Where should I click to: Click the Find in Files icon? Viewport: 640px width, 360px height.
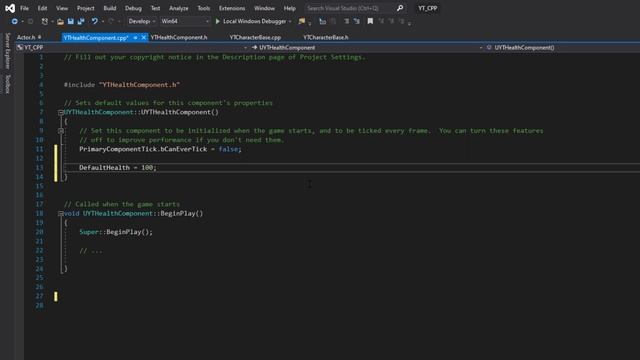(302, 21)
